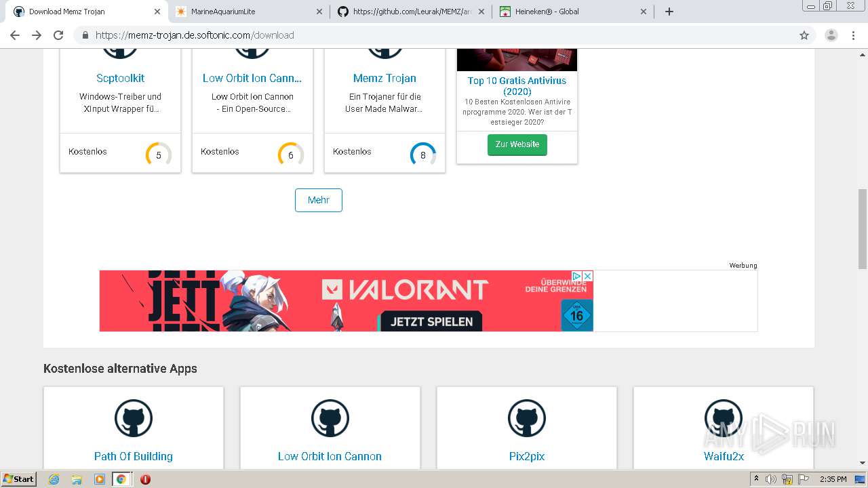This screenshot has height=488, width=868.
Task: Show hidden system tray icons
Action: (x=756, y=479)
